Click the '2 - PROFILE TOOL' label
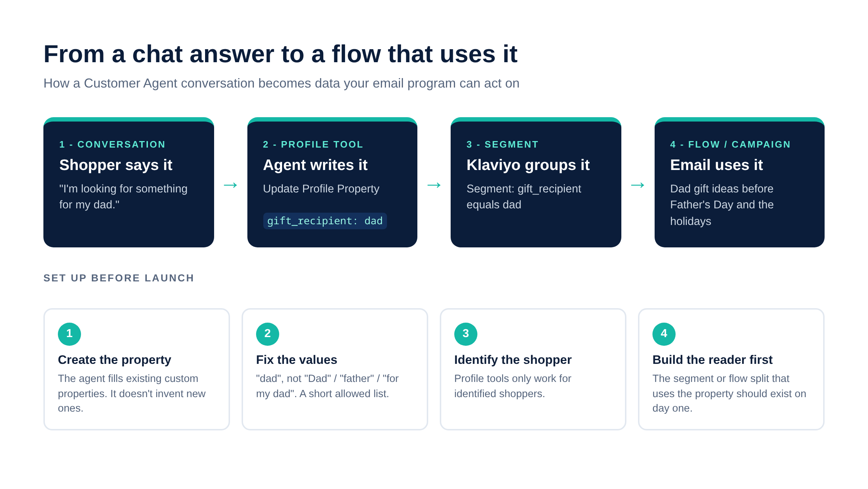868x489 pixels. (313, 144)
